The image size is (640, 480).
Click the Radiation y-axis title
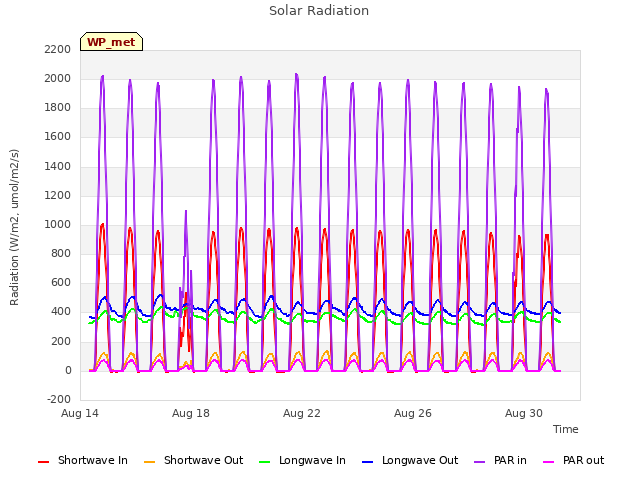pyautogui.click(x=14, y=227)
